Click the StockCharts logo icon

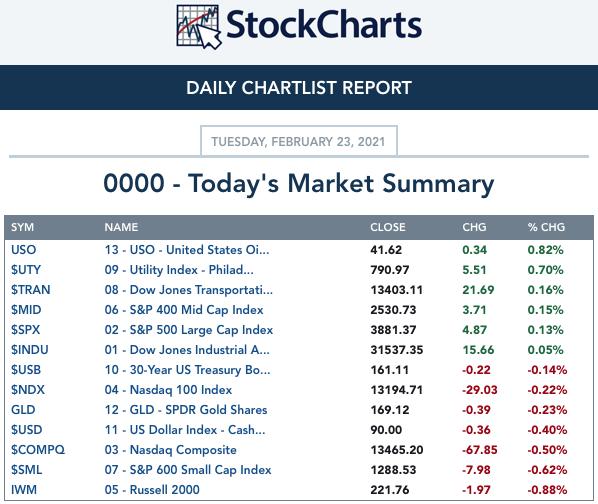point(199,27)
